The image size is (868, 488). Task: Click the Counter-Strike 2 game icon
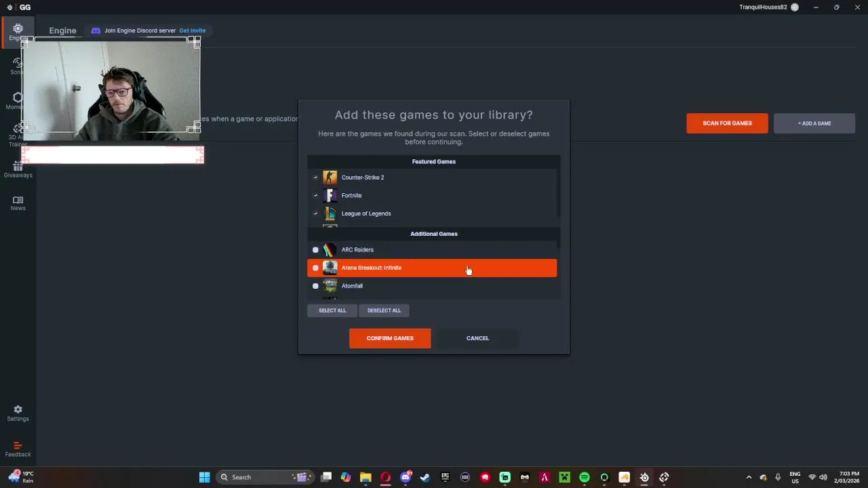pos(330,178)
